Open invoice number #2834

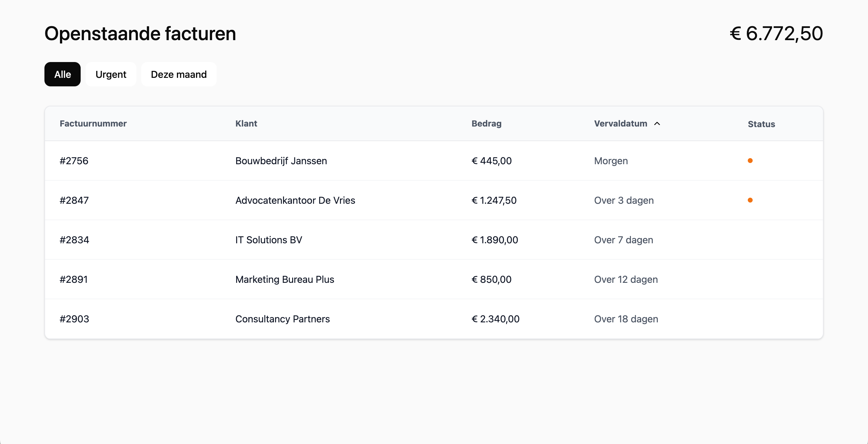(74, 240)
